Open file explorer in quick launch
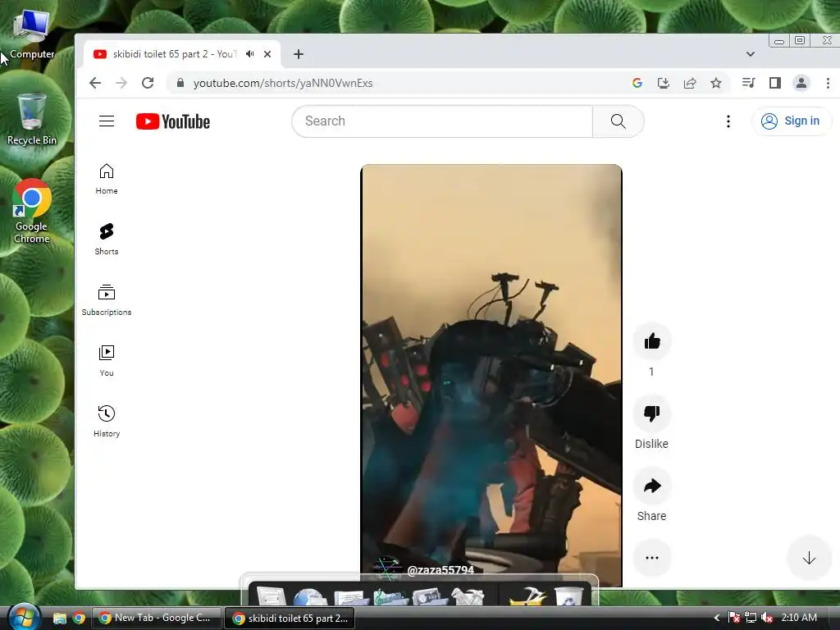 (x=59, y=619)
